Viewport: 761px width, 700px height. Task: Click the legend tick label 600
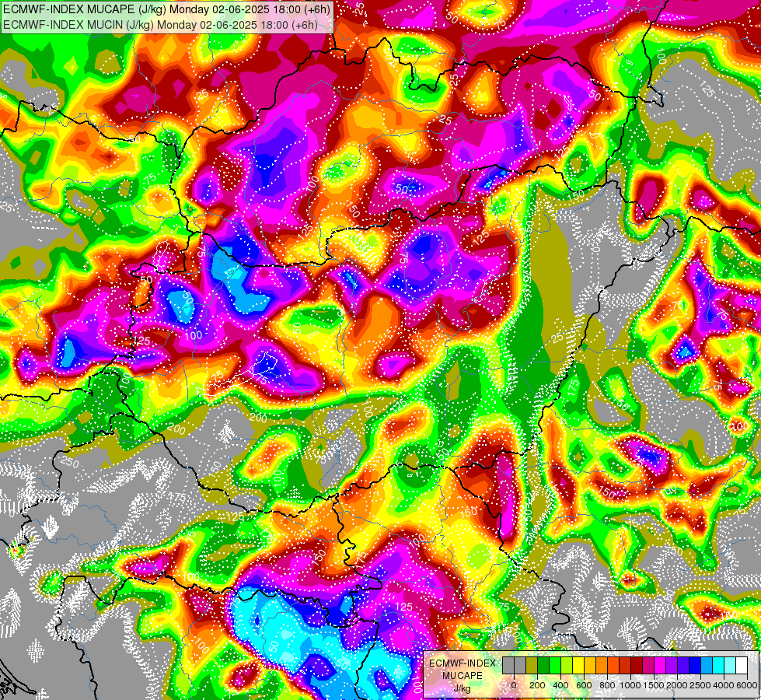click(584, 685)
